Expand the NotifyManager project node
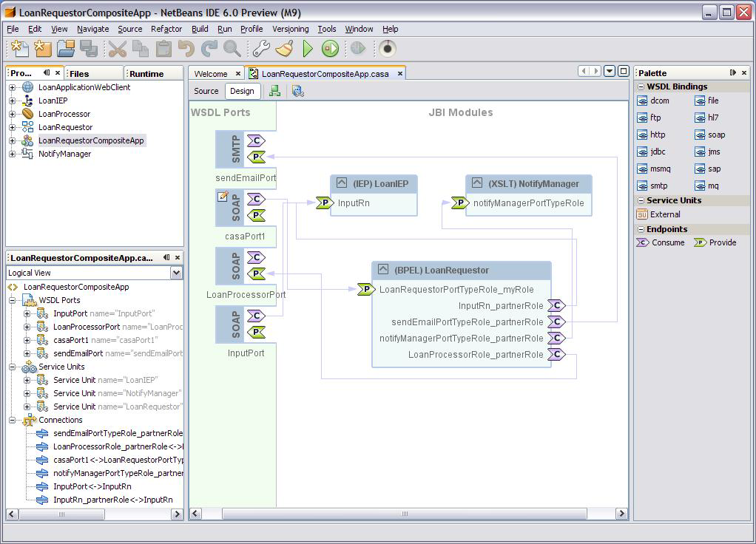The height and width of the screenshot is (544, 756). (x=12, y=154)
